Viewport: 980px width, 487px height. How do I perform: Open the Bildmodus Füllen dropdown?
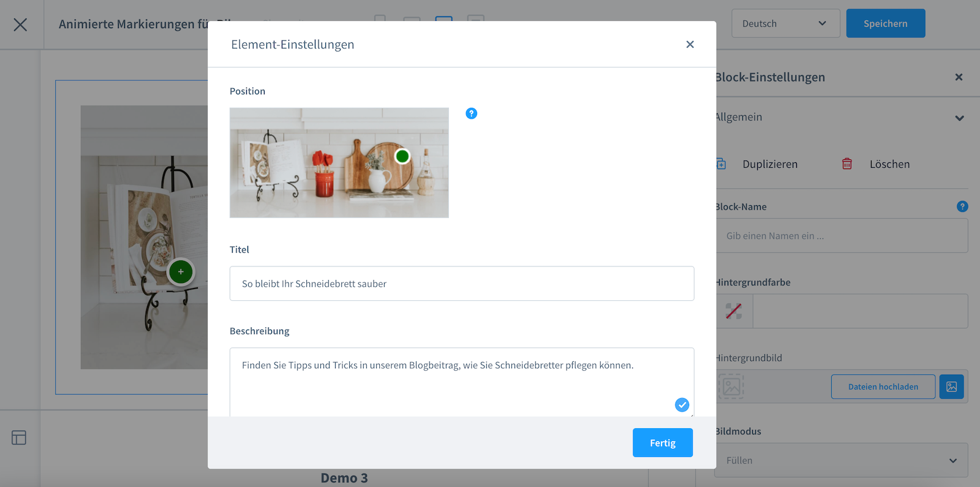[x=842, y=460]
